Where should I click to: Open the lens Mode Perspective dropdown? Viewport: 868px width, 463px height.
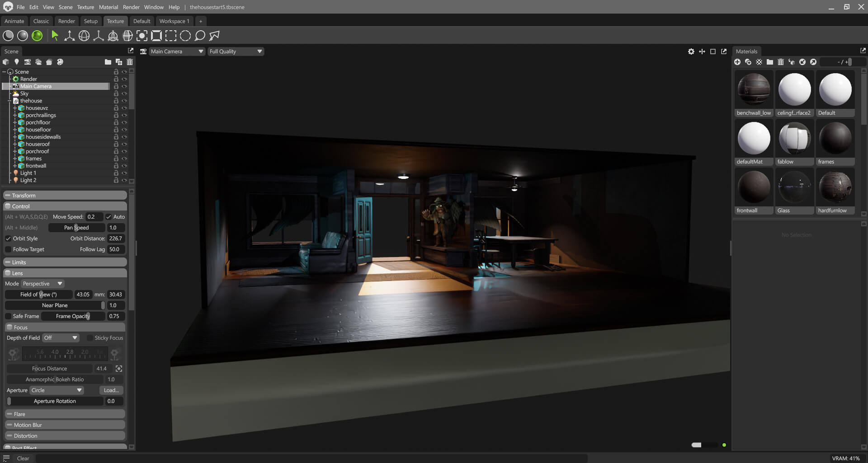point(43,284)
